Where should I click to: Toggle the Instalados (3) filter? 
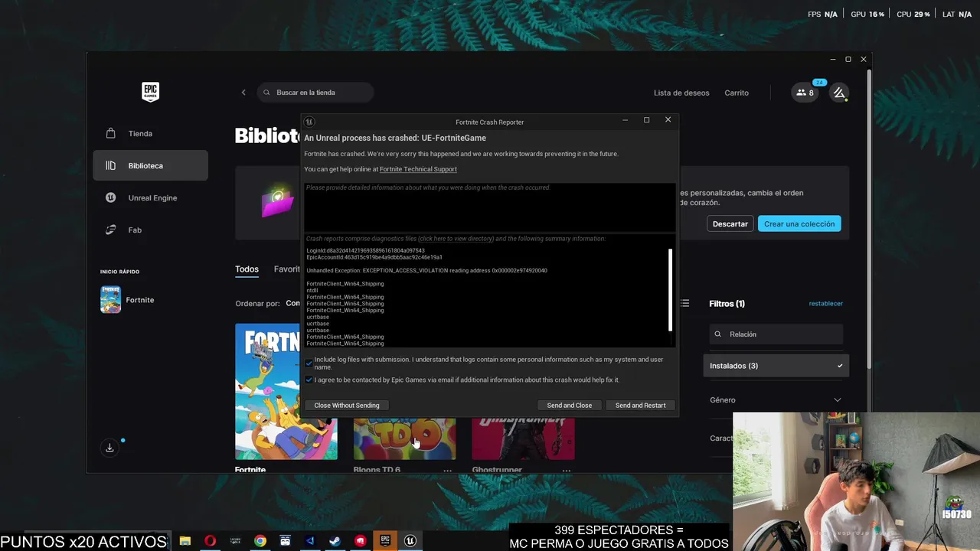click(x=776, y=366)
